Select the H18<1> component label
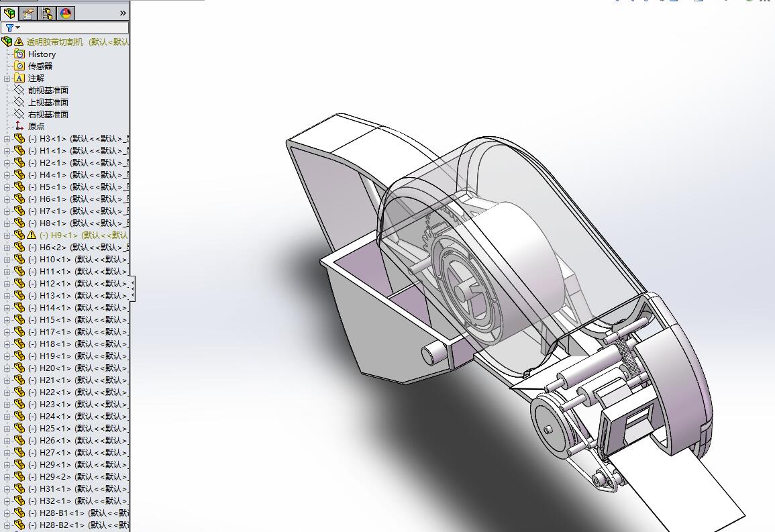The height and width of the screenshot is (532, 775). (x=78, y=343)
